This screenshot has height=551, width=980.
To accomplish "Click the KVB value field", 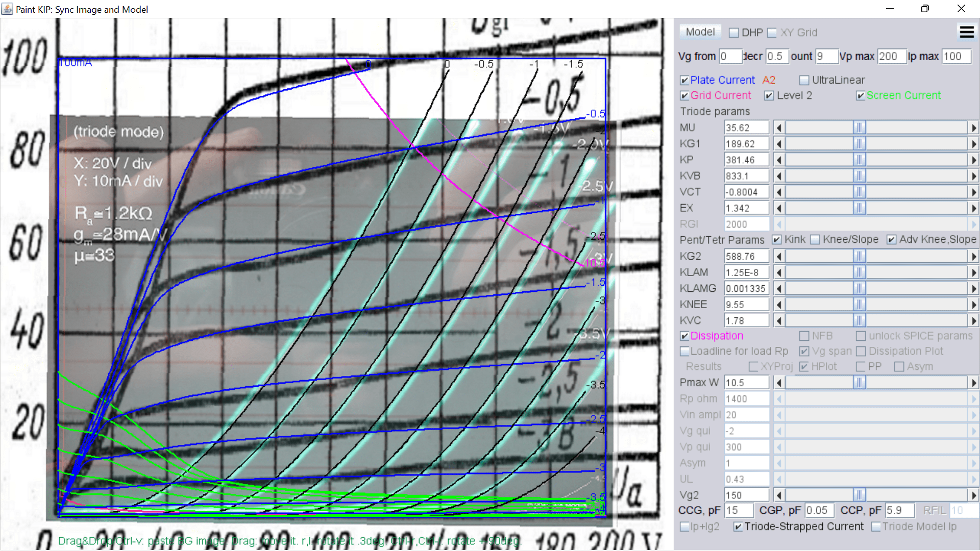I will click(747, 176).
